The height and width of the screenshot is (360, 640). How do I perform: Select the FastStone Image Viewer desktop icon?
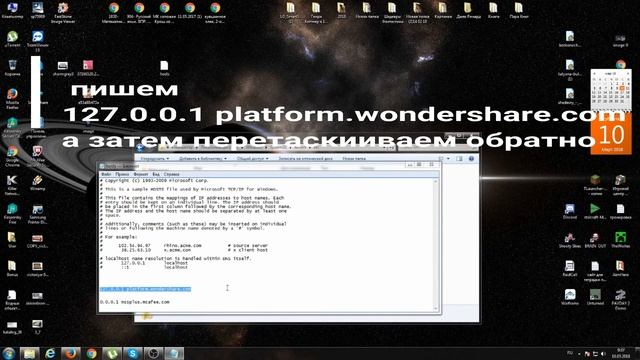[63, 12]
